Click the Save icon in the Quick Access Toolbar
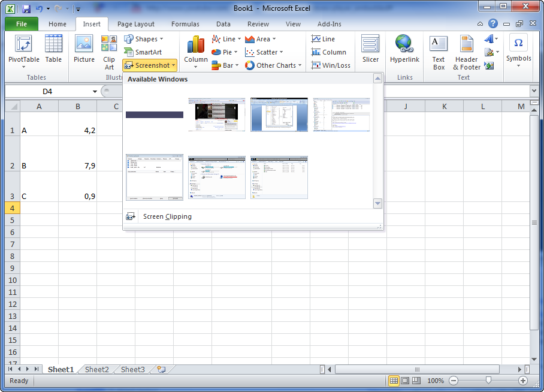The width and height of the screenshot is (544, 392). click(x=26, y=8)
